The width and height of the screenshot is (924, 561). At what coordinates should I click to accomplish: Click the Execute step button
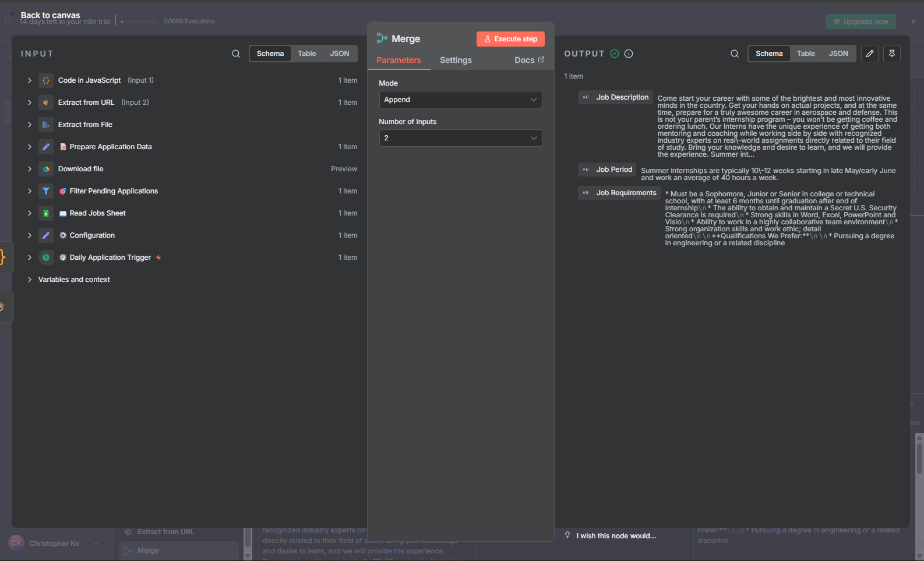[510, 39]
